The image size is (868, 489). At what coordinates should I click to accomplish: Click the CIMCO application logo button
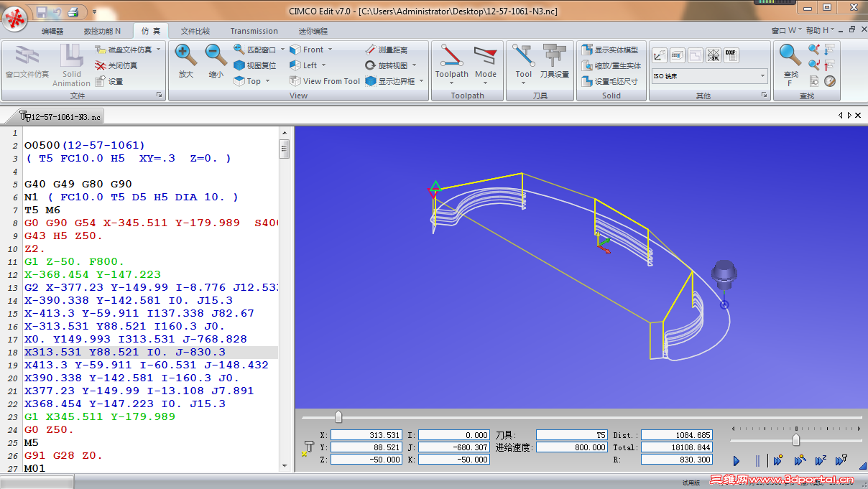(x=14, y=19)
